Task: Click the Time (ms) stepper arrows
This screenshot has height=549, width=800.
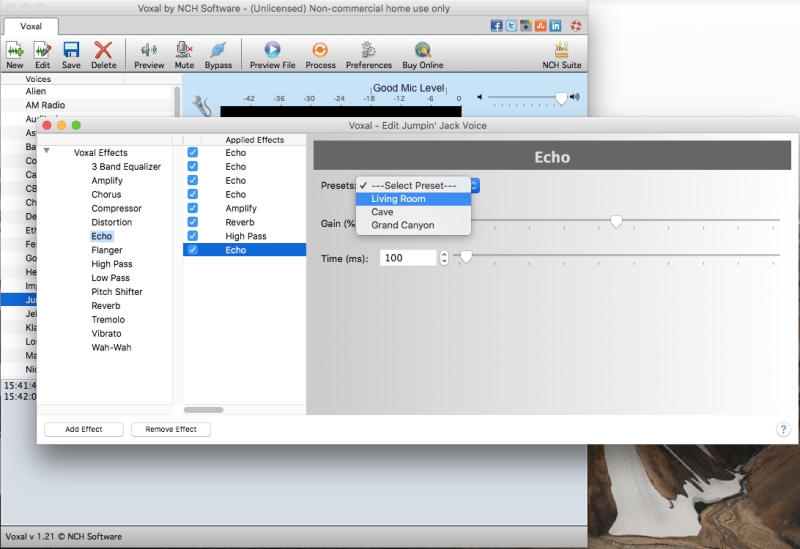Action: 444,258
